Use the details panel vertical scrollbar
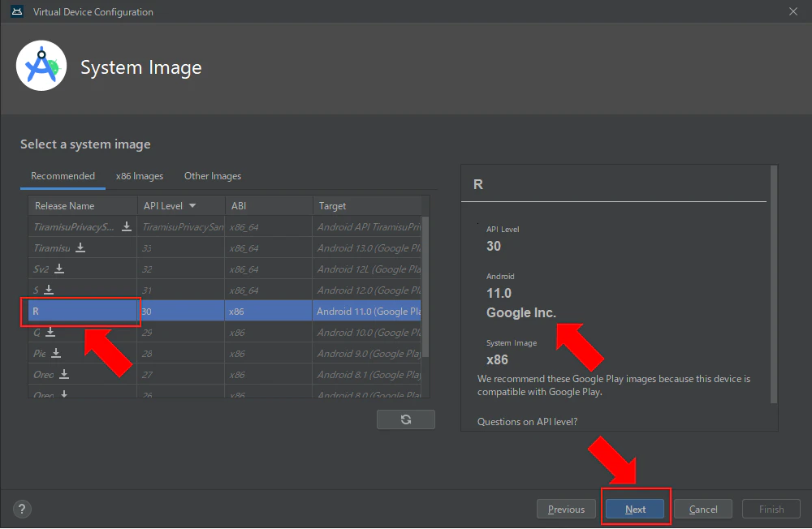The width and height of the screenshot is (812, 529). [x=774, y=284]
